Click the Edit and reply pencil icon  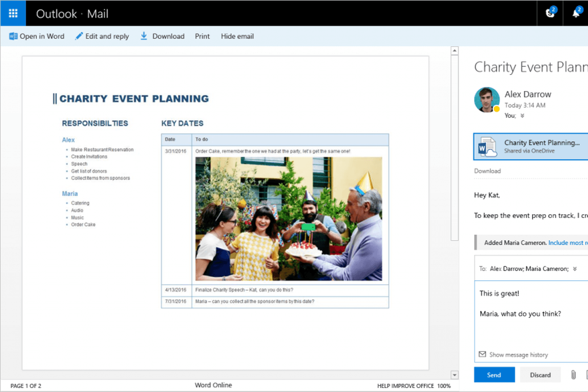tap(79, 36)
